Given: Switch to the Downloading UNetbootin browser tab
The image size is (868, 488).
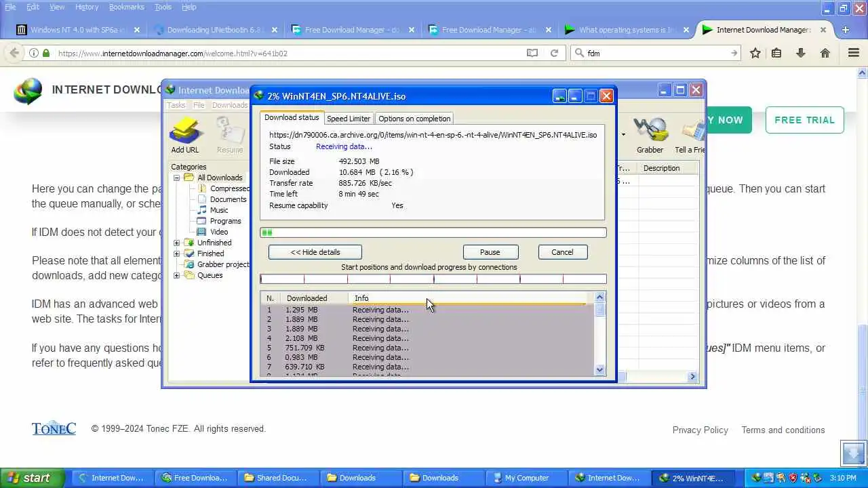Looking at the screenshot, I should pos(215,30).
